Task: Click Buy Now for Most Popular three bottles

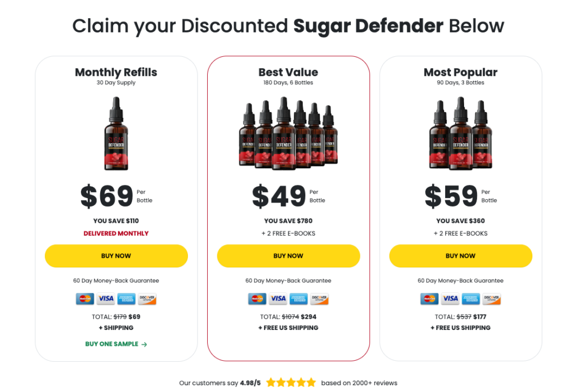Action: pos(461,256)
